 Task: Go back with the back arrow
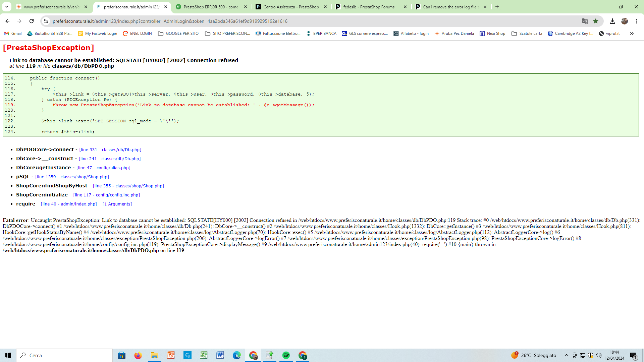(x=7, y=21)
